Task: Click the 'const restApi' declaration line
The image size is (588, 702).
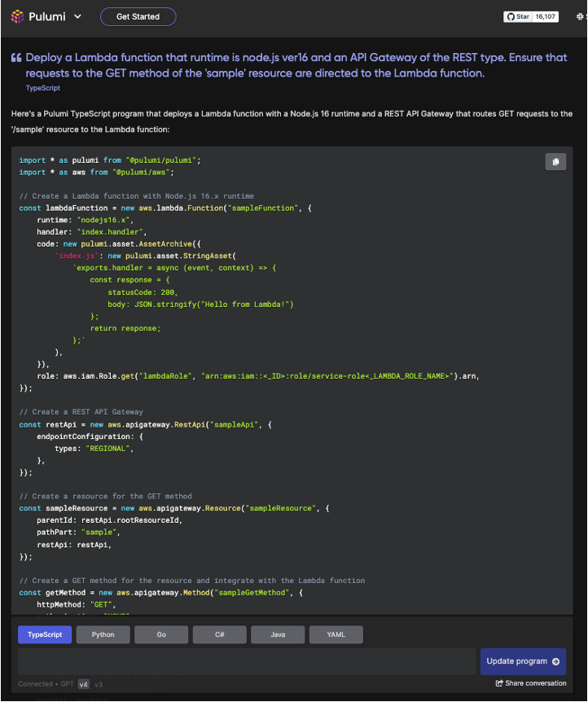Action: 146,424
